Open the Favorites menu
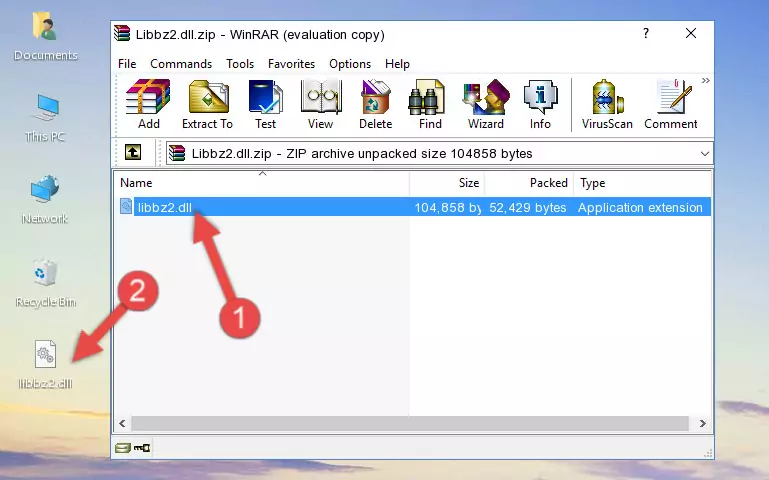This screenshot has width=769, height=480. point(291,64)
